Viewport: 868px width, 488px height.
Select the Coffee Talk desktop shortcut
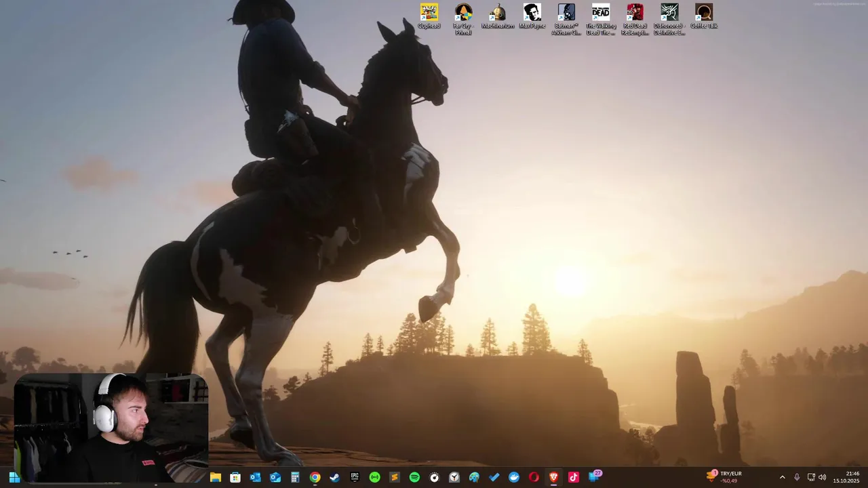point(704,16)
